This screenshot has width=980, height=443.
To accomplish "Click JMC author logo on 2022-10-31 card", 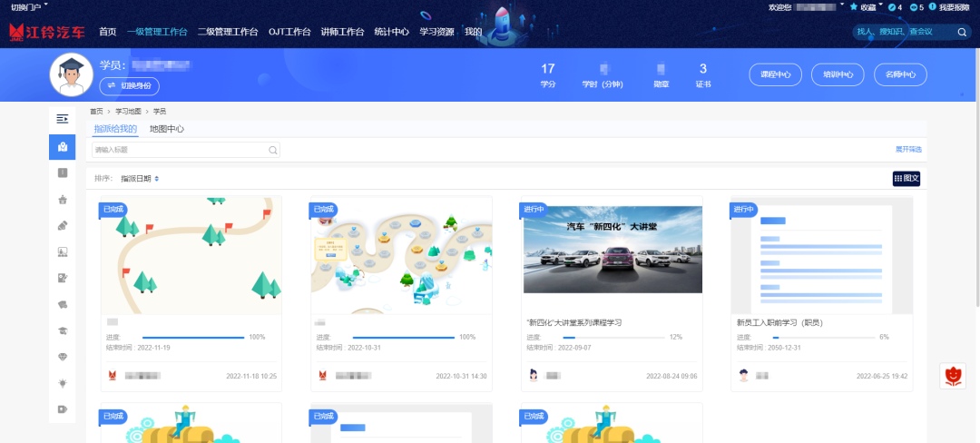I will point(322,376).
